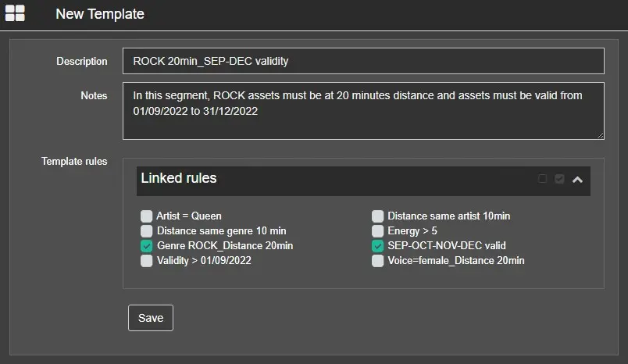
Task: Toggle Voice=female_Distance 20min checkbox
Action: (378, 261)
